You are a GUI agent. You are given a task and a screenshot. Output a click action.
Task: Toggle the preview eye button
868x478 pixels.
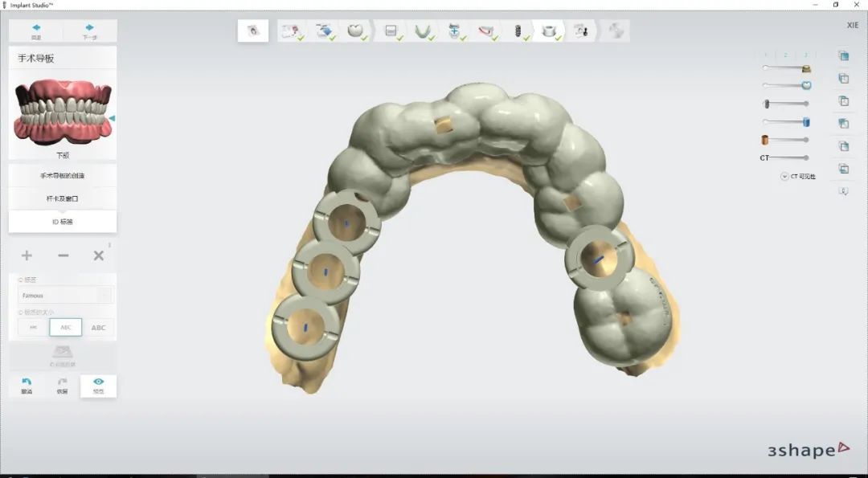[x=98, y=385]
